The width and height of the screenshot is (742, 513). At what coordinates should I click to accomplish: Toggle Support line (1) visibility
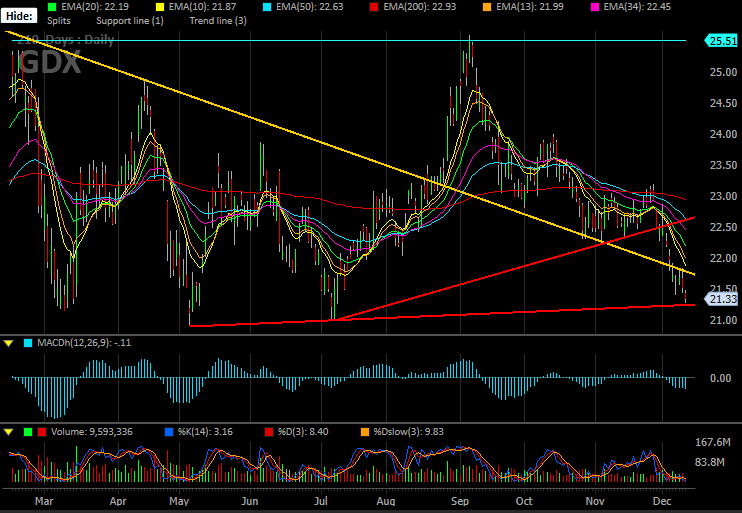point(130,21)
